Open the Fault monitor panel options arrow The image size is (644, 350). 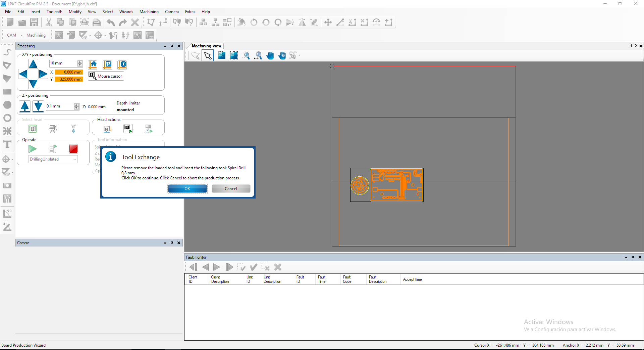tap(626, 257)
